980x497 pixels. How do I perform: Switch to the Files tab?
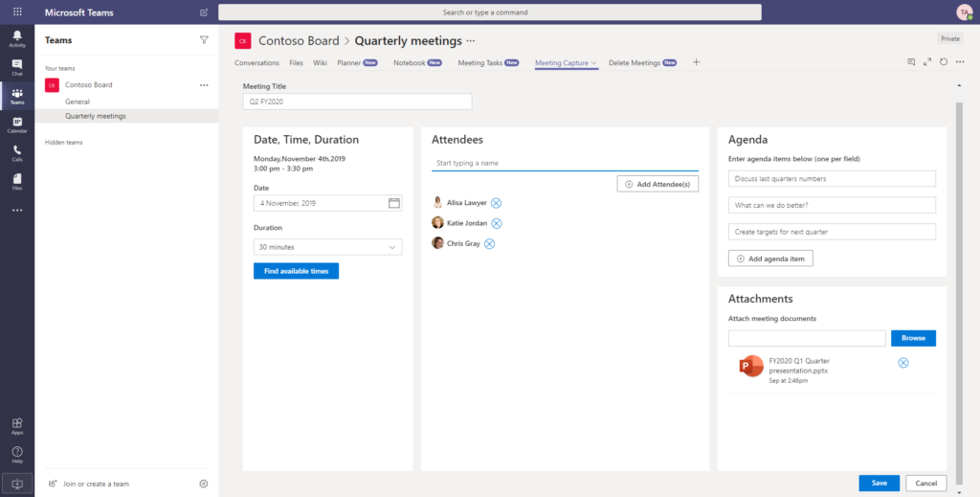coord(297,63)
